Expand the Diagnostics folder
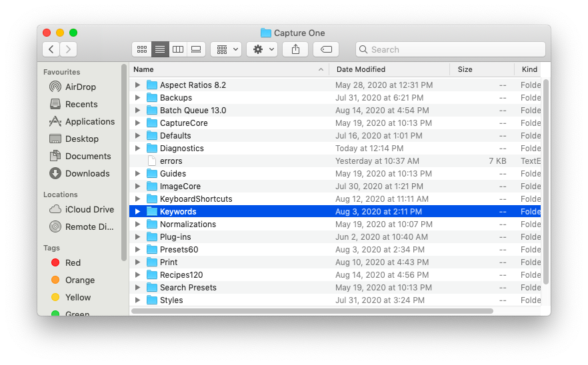588x365 pixels. point(137,149)
